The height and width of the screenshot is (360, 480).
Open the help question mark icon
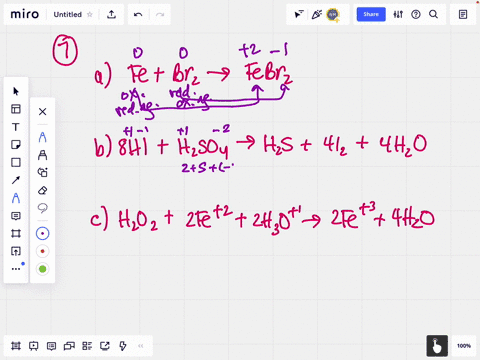point(416,14)
